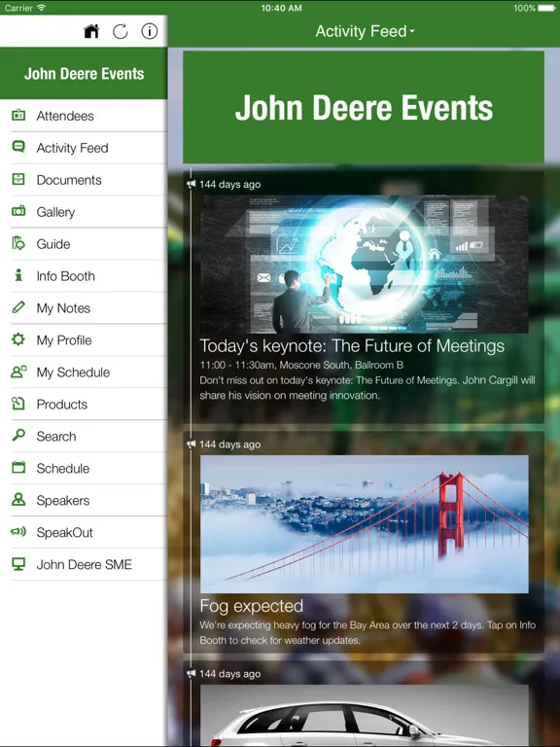
Task: Tap '11:00 - 11:30am, Moscone South, Ballroom B'
Action: click(x=301, y=365)
